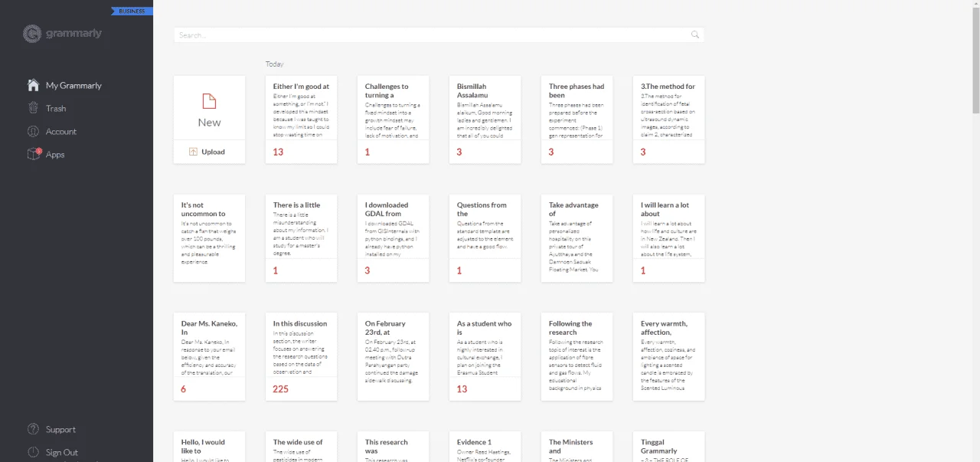Open 'This research was' document
This screenshot has width=980, height=462.
393,447
